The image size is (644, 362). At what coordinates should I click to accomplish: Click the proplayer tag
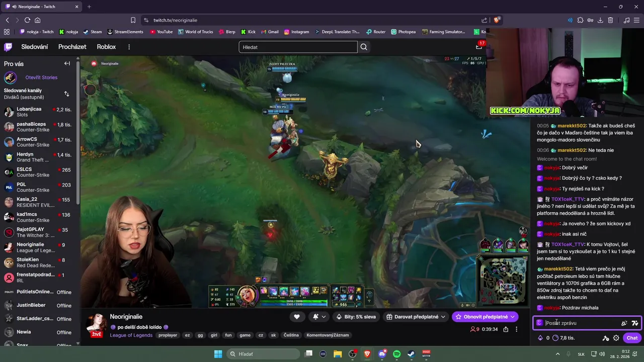tap(168, 335)
